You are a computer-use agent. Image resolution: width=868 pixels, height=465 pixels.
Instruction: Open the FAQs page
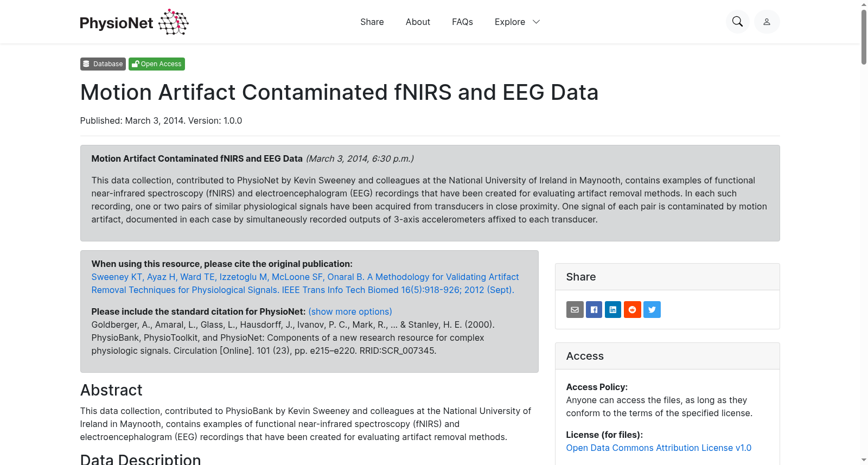point(462,22)
